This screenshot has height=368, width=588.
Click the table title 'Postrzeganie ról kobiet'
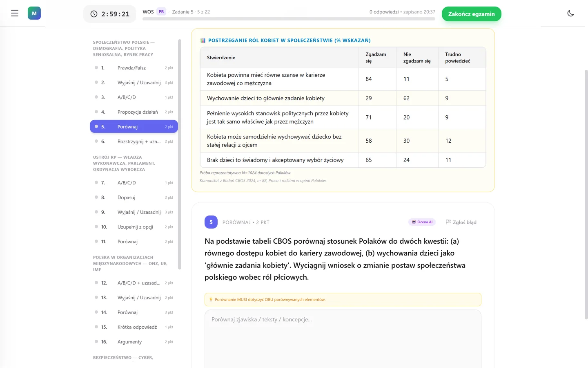[x=290, y=40]
